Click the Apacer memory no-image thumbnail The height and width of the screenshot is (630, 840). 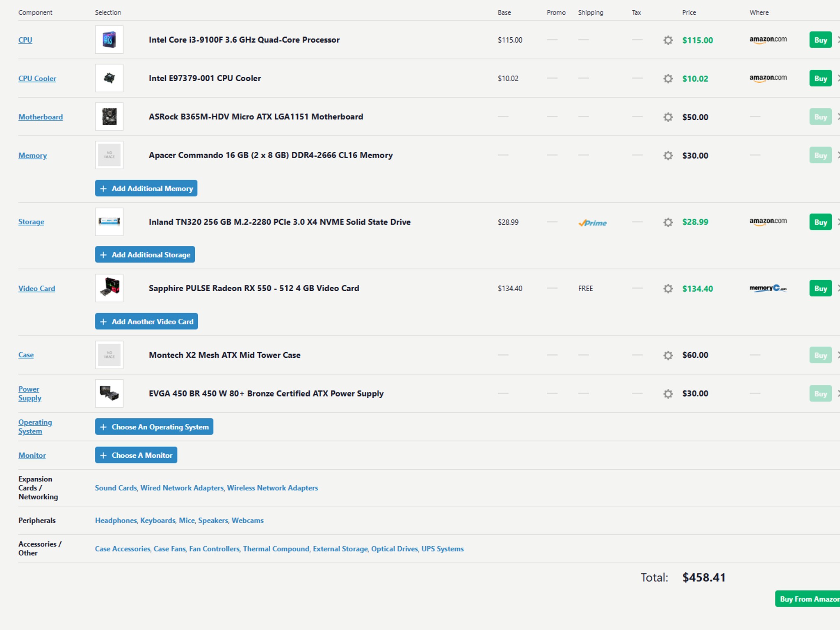(109, 155)
